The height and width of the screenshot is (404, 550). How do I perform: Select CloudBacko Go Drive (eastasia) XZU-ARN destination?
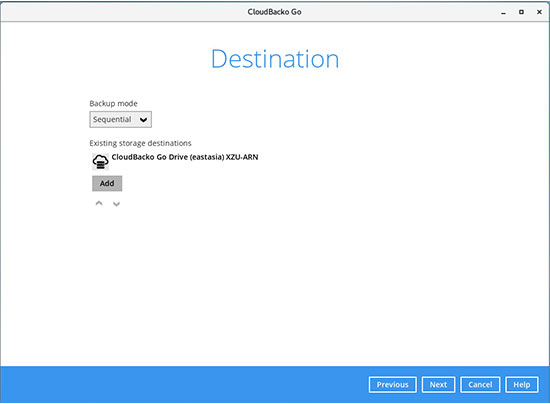[x=185, y=157]
